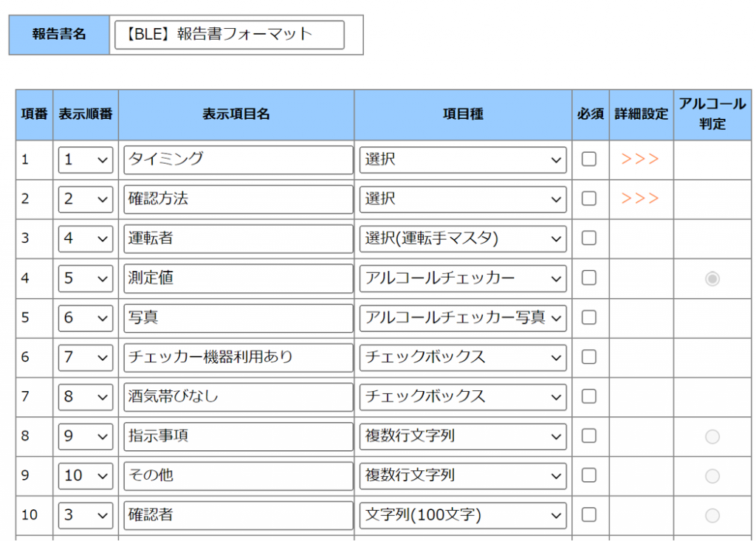Viewport: 756px width, 541px height.
Task: Edit the チェッカー機器利用あり name field
Action: tap(238, 357)
